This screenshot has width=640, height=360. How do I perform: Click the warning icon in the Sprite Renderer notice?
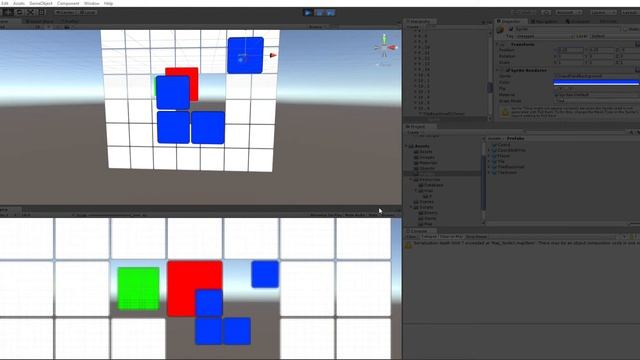click(505, 112)
